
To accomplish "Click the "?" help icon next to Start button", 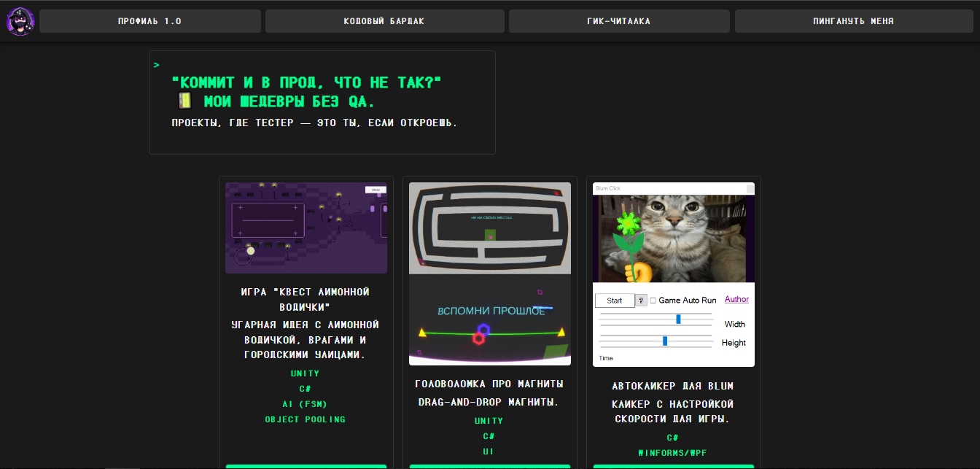I will [642, 300].
